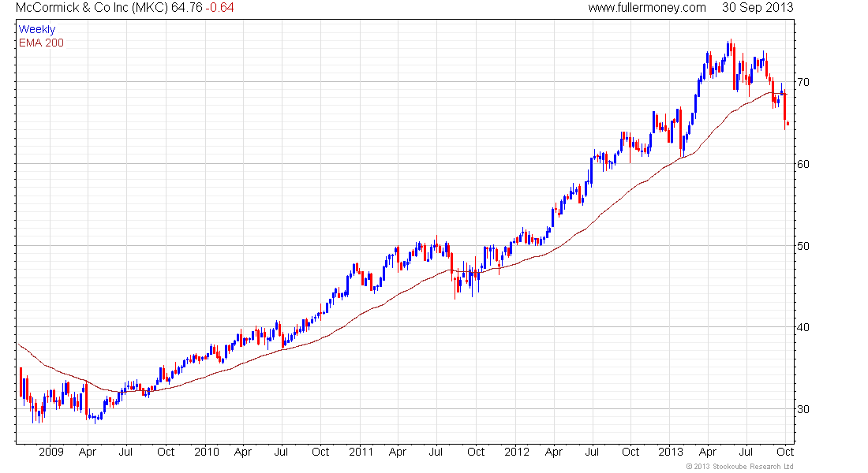Click the 2013 time axis label
The width and height of the screenshot is (868, 473).
[671, 452]
